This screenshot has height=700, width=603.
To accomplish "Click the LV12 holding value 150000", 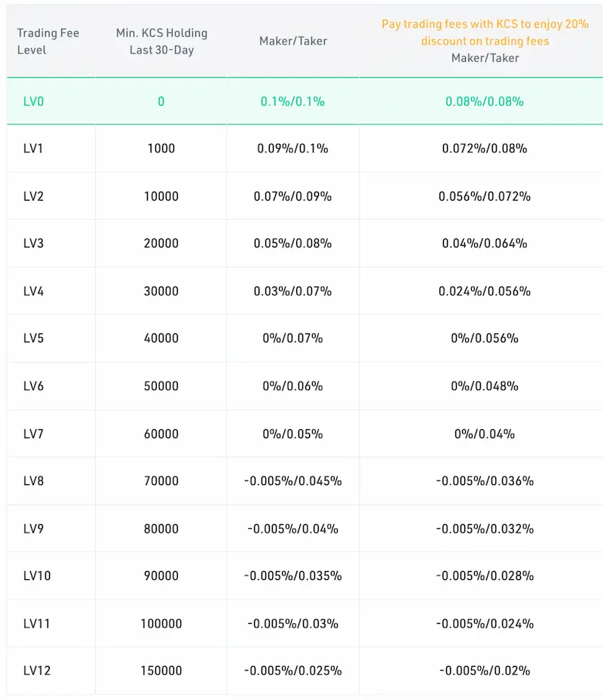I will pos(161,671).
